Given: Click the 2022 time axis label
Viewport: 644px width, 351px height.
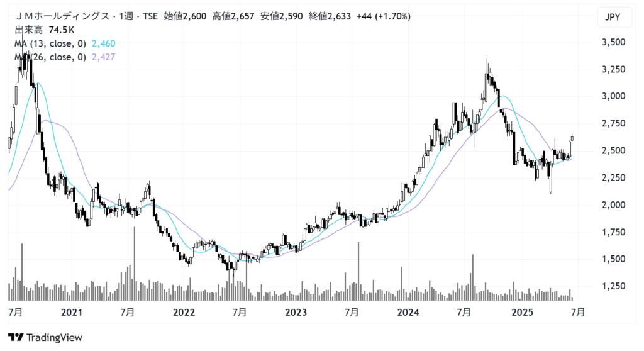Looking at the screenshot, I should click(x=184, y=313).
